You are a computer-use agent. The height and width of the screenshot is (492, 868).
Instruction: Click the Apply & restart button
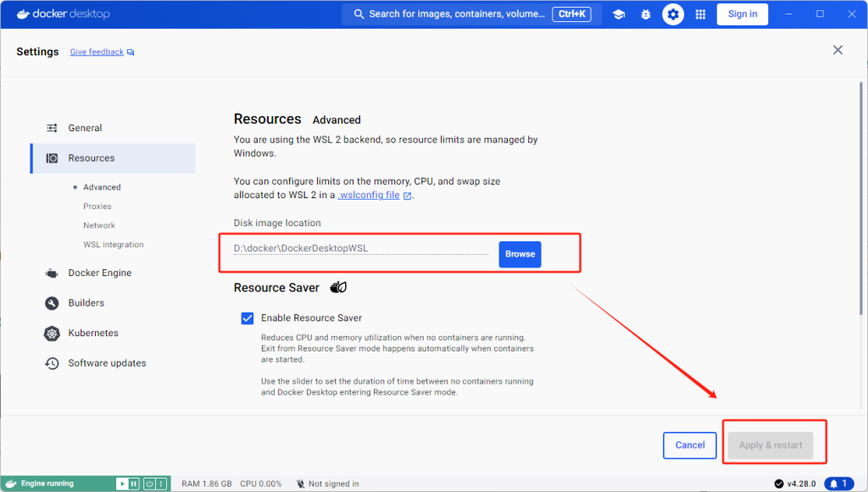click(770, 445)
